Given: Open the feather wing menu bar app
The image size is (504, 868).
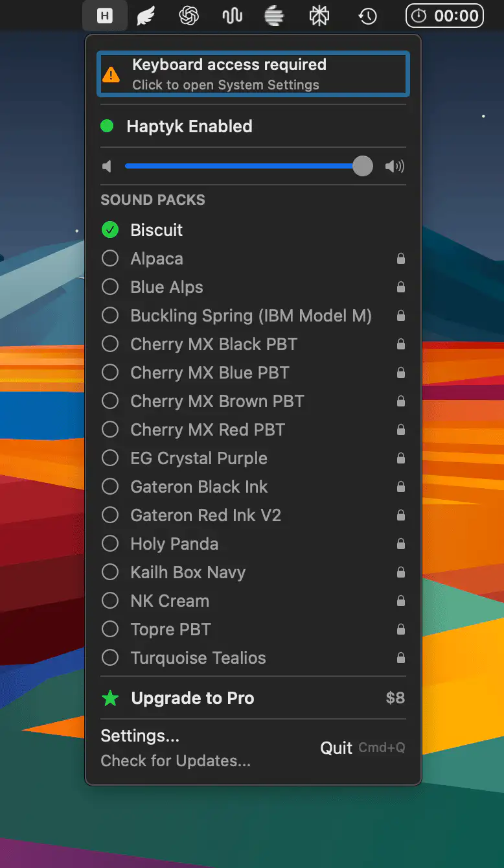Looking at the screenshot, I should [x=146, y=16].
